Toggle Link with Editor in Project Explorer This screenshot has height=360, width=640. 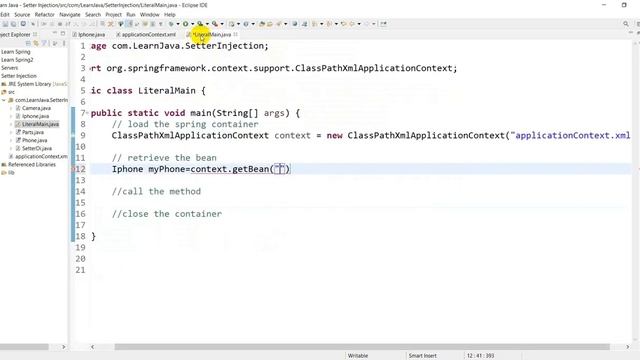[x=36, y=43]
